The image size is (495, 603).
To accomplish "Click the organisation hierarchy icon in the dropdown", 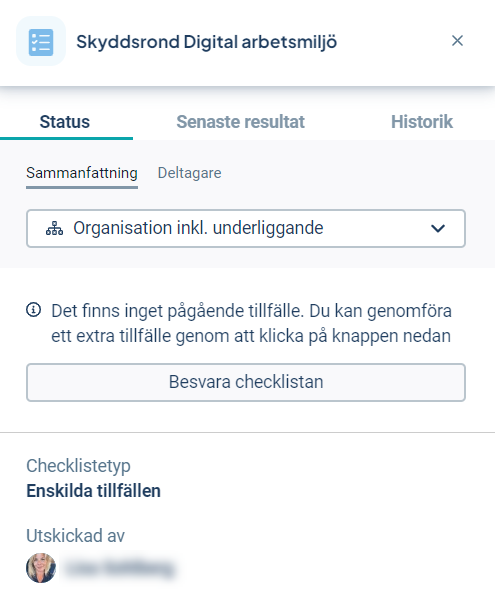I will 54,228.
